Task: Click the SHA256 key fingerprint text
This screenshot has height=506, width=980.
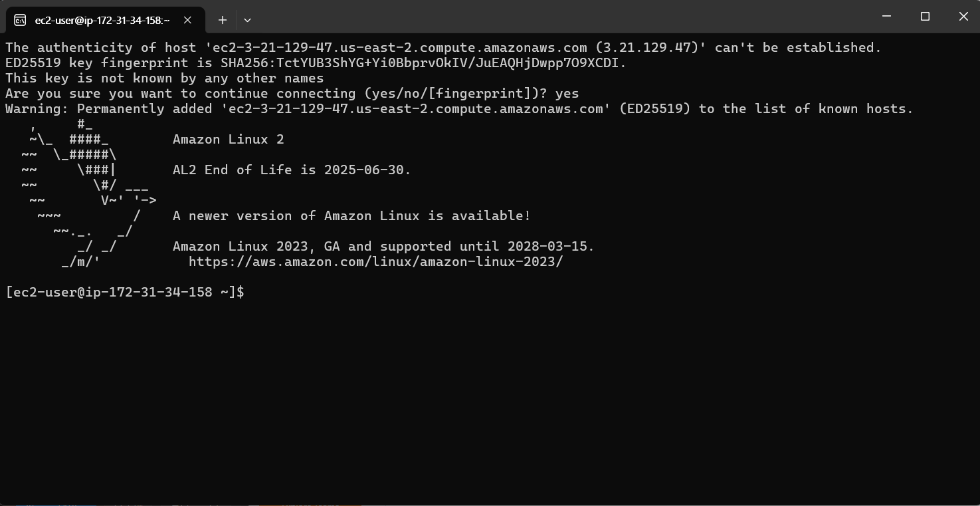Action: pos(423,63)
